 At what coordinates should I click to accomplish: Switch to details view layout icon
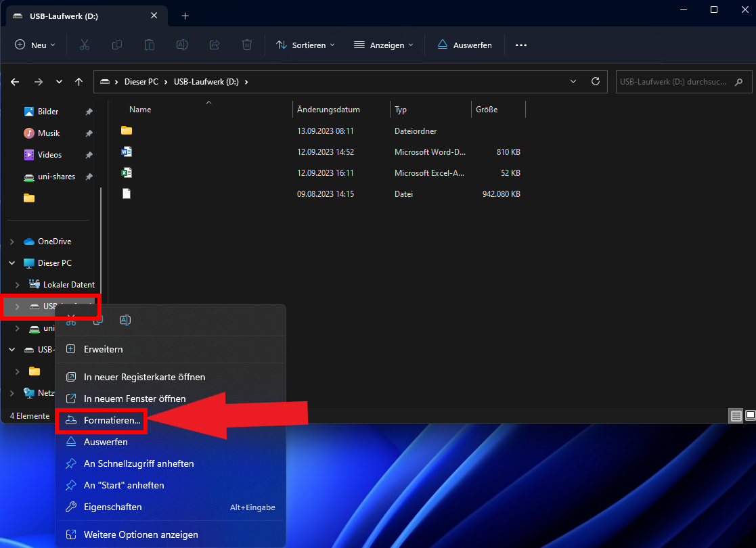pos(736,415)
